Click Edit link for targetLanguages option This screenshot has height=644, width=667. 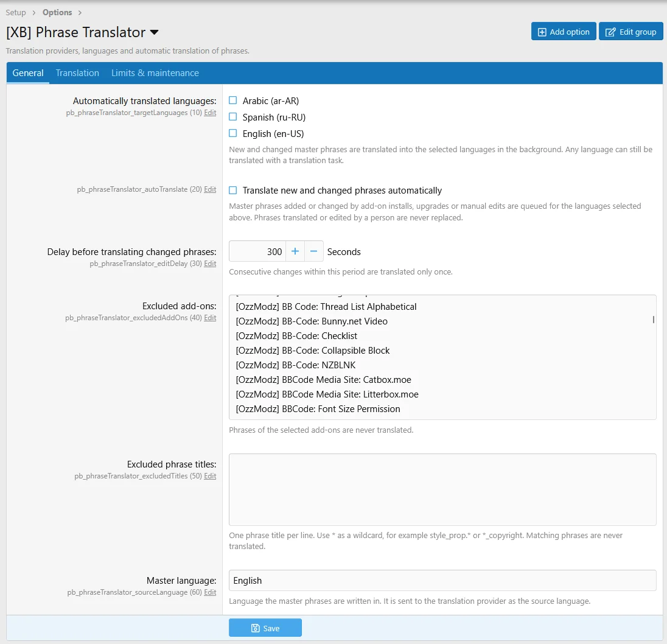pos(210,113)
